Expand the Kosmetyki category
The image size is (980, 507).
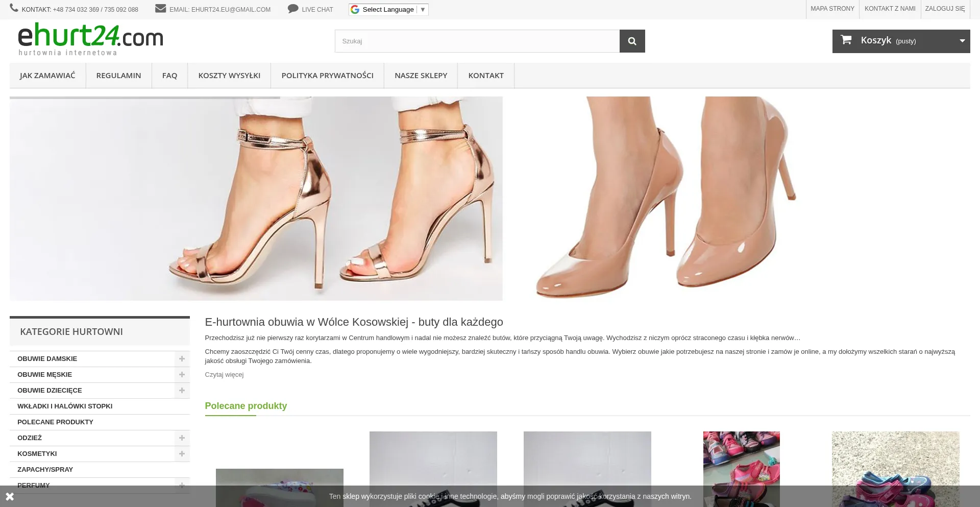click(x=182, y=454)
